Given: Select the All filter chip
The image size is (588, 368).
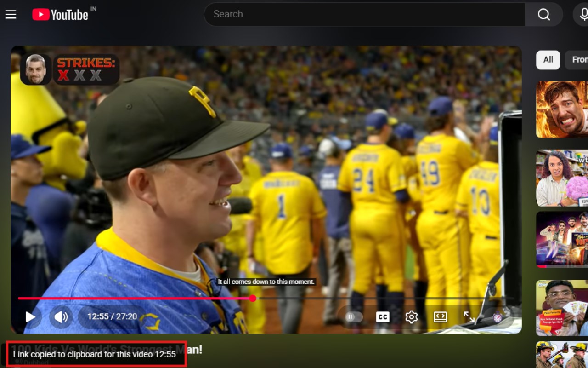Looking at the screenshot, I should (x=548, y=60).
